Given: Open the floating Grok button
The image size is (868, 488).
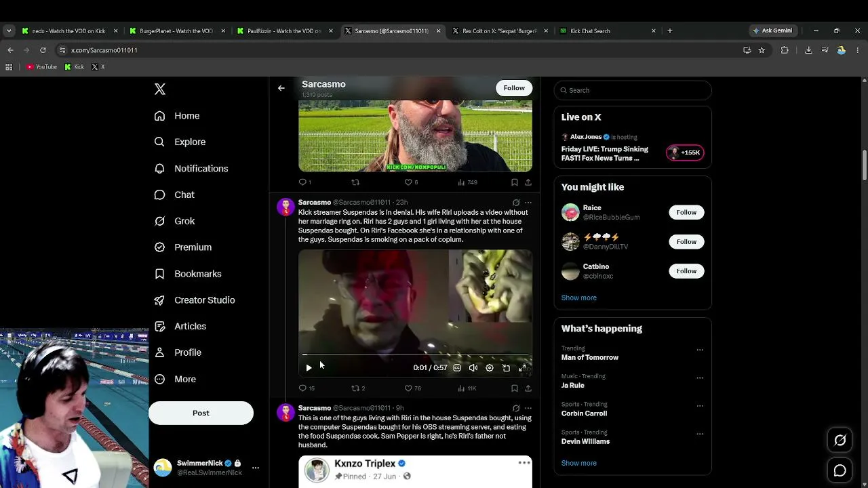Looking at the screenshot, I should tap(840, 441).
